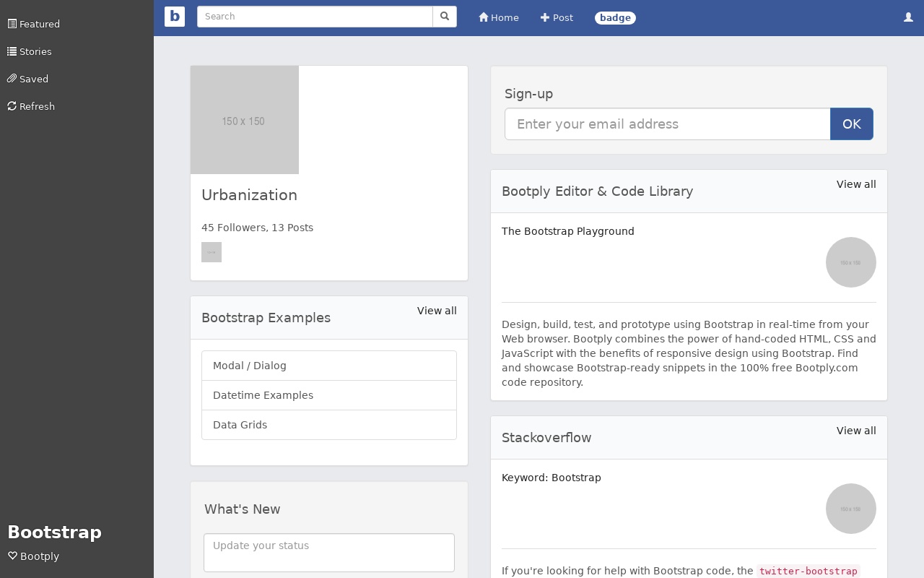Open View all for Stackoverflow

coord(856,431)
